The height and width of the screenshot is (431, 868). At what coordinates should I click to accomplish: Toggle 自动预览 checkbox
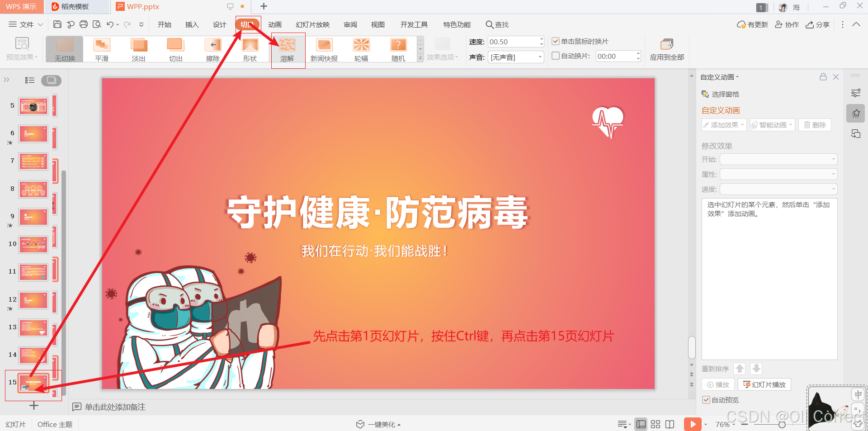(706, 400)
